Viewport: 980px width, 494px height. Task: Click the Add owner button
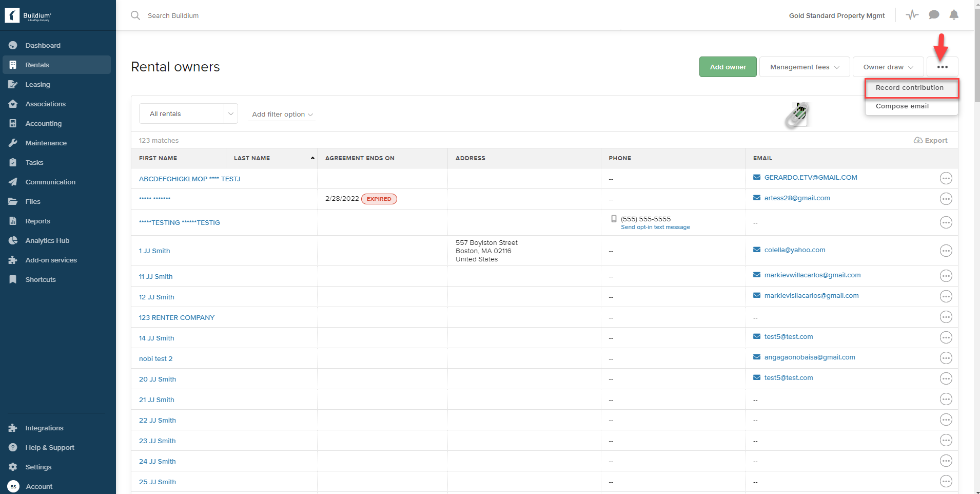728,67
